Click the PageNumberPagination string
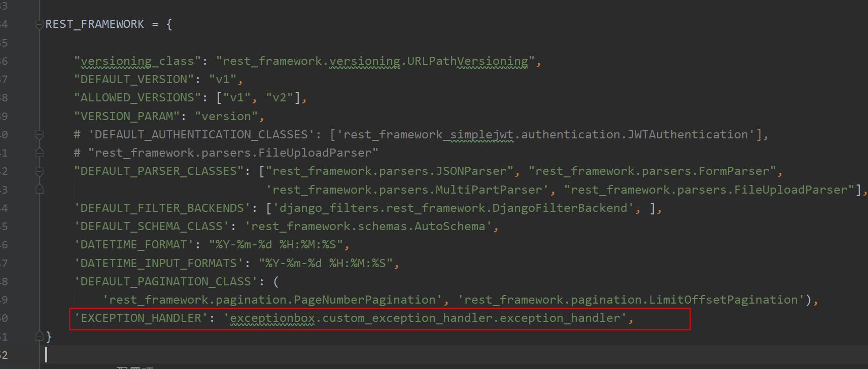The height and width of the screenshot is (369, 868). 272,300
